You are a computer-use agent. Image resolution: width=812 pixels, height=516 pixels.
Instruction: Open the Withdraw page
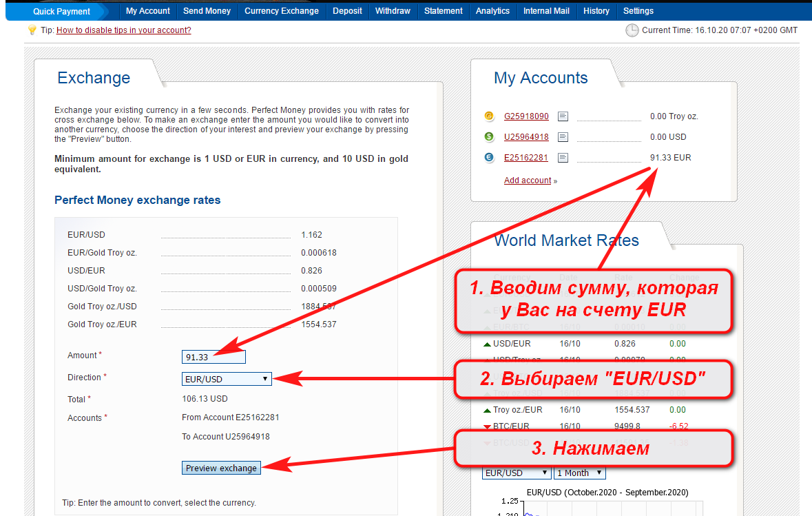pyautogui.click(x=393, y=11)
